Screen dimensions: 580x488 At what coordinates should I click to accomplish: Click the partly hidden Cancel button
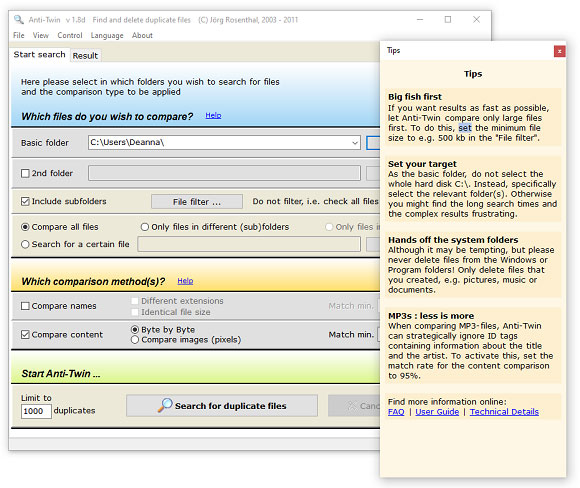(x=354, y=405)
